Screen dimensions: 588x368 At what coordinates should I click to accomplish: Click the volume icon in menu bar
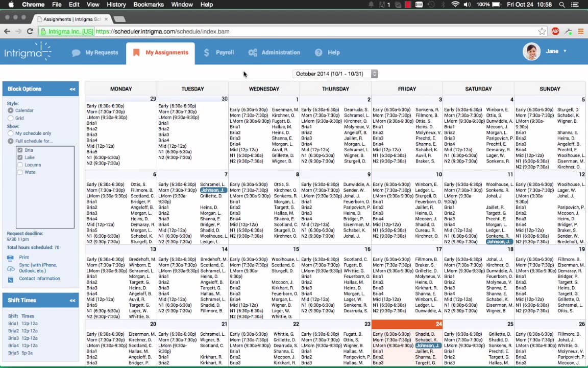[x=467, y=5]
